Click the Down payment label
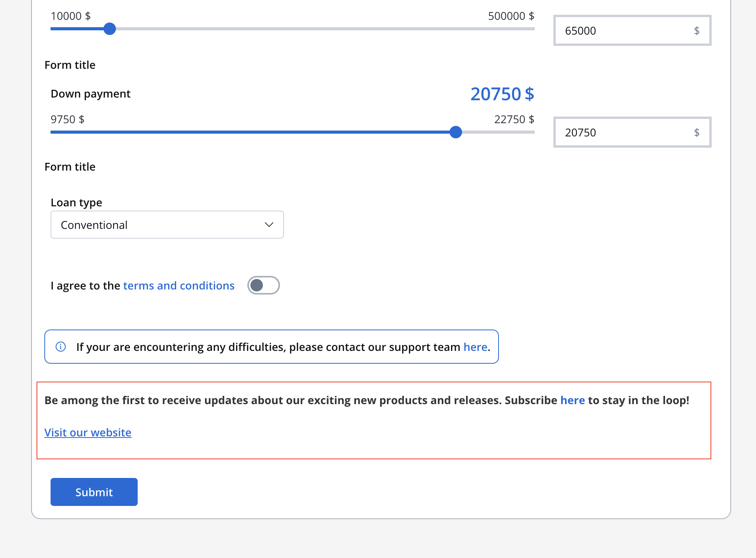 tap(91, 94)
